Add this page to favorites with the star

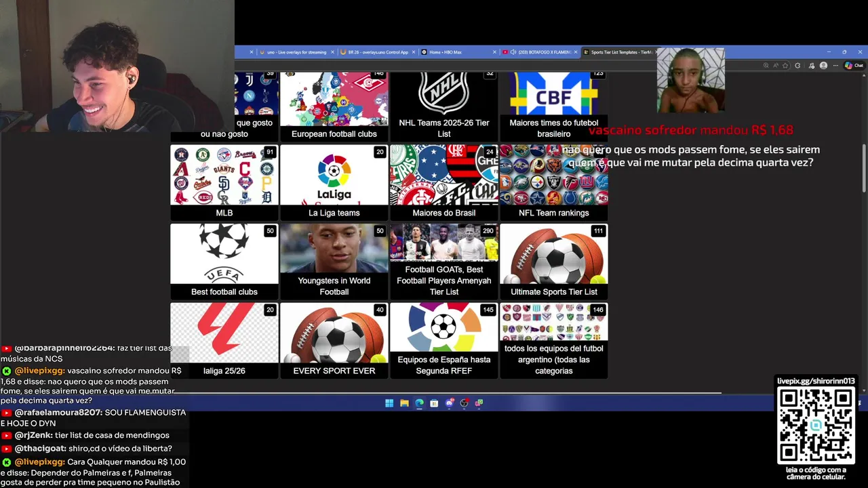pyautogui.click(x=785, y=66)
